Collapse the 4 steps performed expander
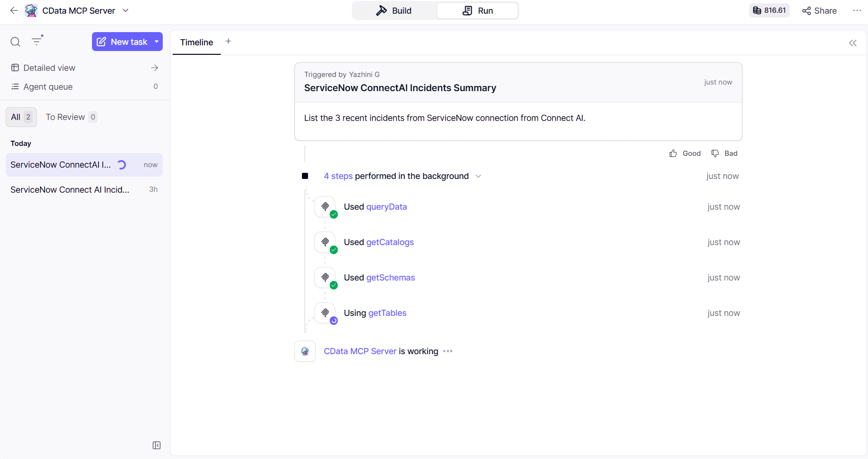This screenshot has width=868, height=459. pos(478,176)
